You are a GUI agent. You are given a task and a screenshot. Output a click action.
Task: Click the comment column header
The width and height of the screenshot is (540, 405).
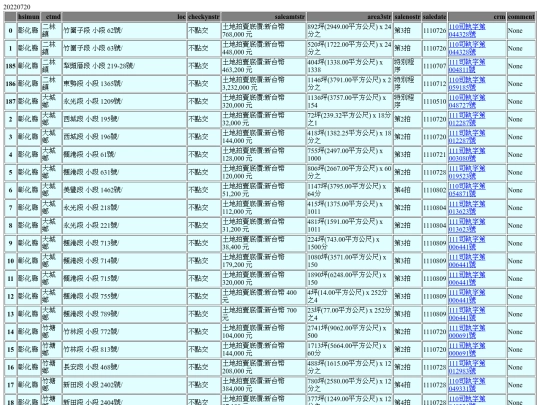[521, 17]
